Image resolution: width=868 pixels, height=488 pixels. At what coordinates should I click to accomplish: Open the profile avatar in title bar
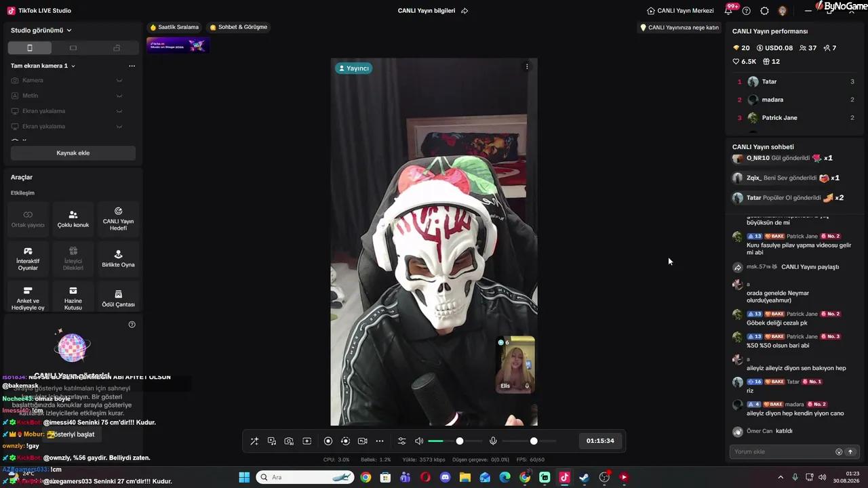782,11
